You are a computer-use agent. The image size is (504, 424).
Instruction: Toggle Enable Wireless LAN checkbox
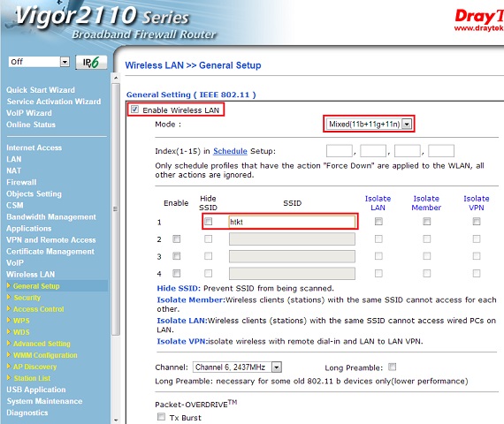[134, 110]
